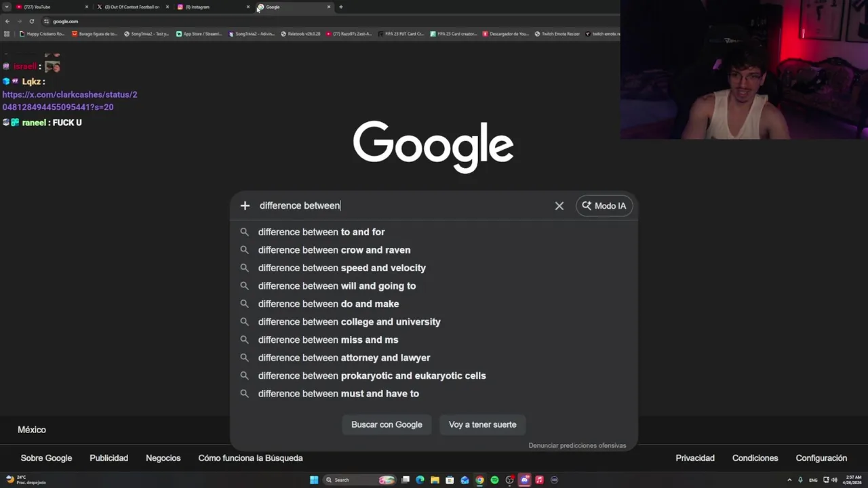Select suggestion 'difference between attorney and lawyer'
Image resolution: width=868 pixels, height=488 pixels.
[434, 358]
